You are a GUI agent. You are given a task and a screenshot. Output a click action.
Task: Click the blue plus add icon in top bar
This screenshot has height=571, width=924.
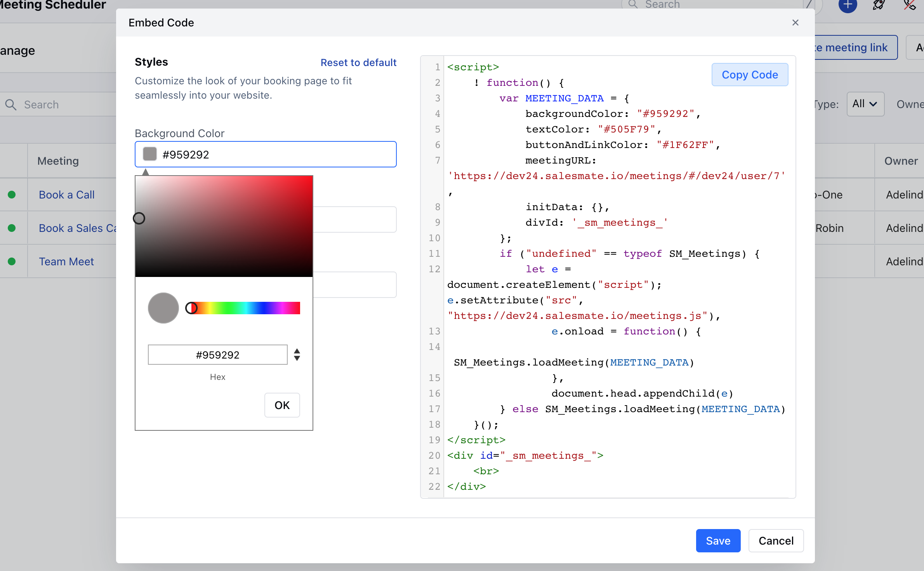tap(848, 5)
